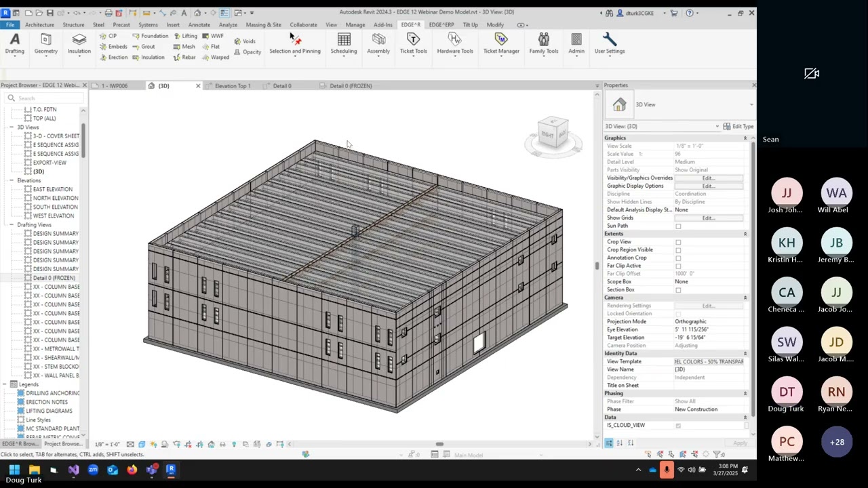The width and height of the screenshot is (868, 488).
Task: Select the Lifting tool
Action: (x=185, y=36)
